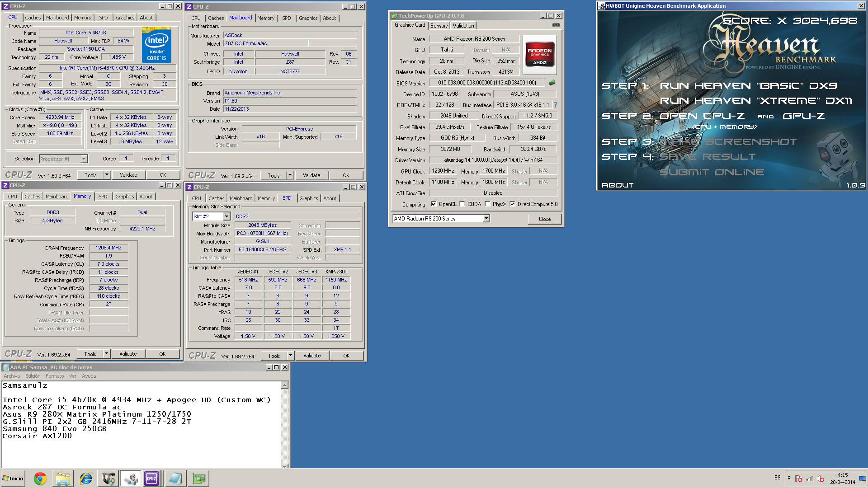This screenshot has width=868, height=488.
Task: Click the Close button in GPU-Z
Action: (545, 219)
